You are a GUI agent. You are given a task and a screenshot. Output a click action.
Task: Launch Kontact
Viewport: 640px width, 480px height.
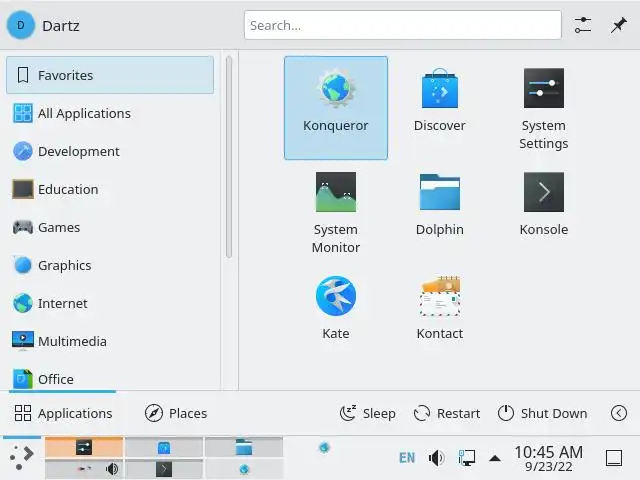click(x=440, y=309)
